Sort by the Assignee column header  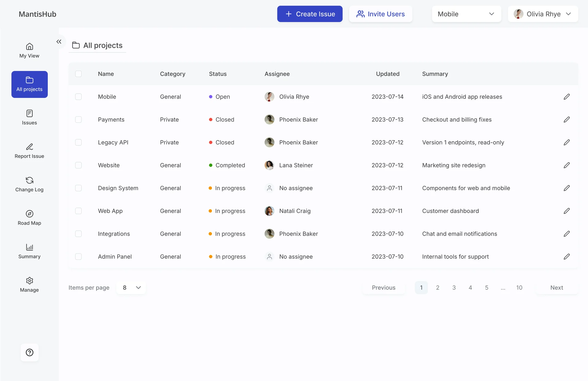277,74
